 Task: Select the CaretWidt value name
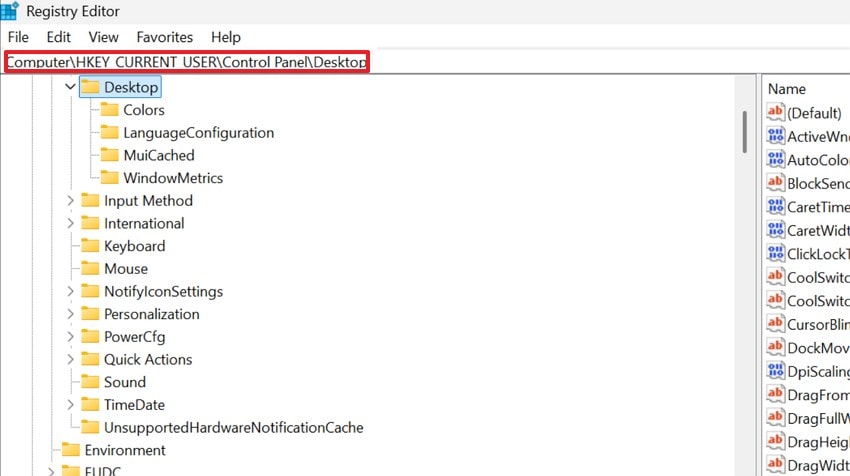[819, 230]
